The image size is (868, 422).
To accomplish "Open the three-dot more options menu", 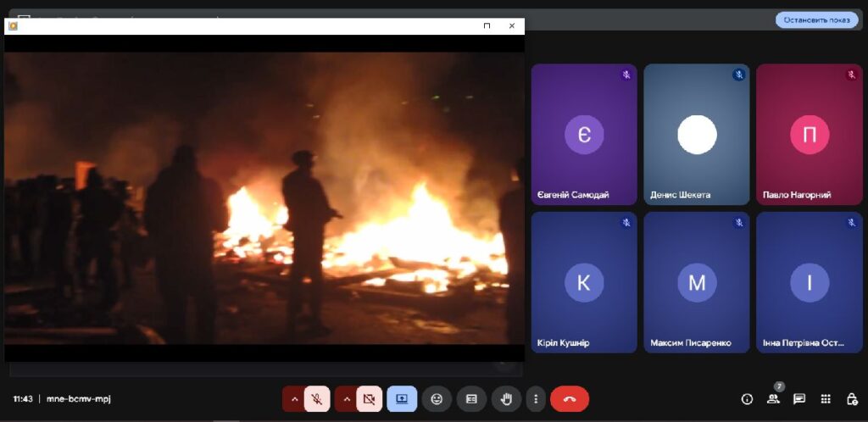I will 535,398.
